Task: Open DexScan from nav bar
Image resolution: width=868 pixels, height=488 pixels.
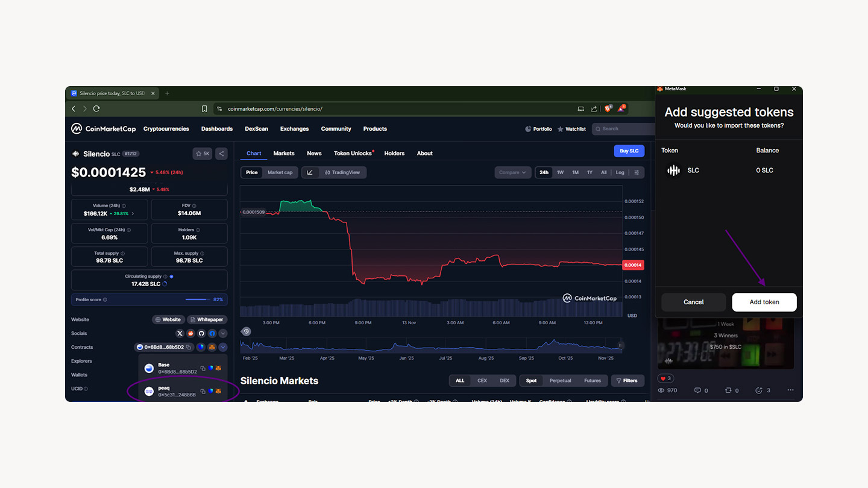Action: coord(256,129)
